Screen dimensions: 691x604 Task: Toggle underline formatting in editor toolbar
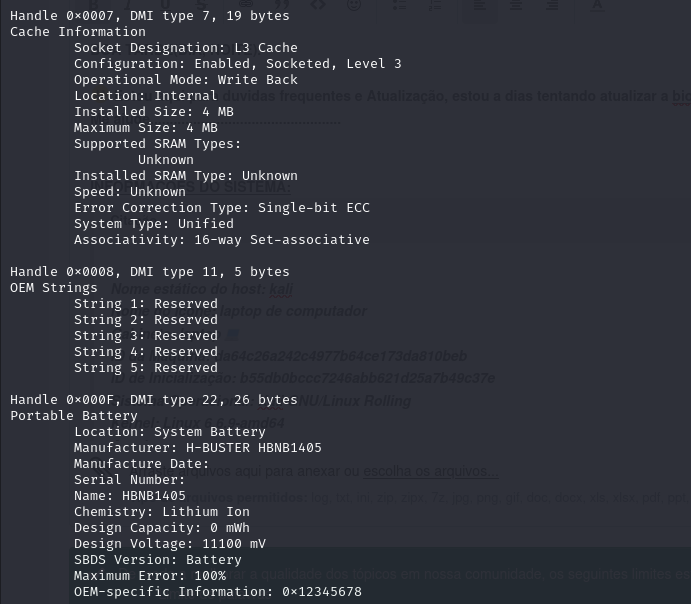coord(165,4)
